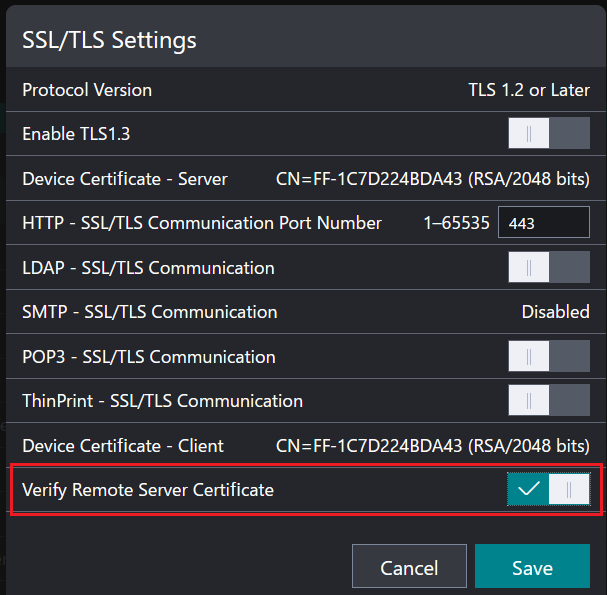The height and width of the screenshot is (595, 607).
Task: Enable POP3 SSL/TLS Communication switch
Action: point(549,356)
